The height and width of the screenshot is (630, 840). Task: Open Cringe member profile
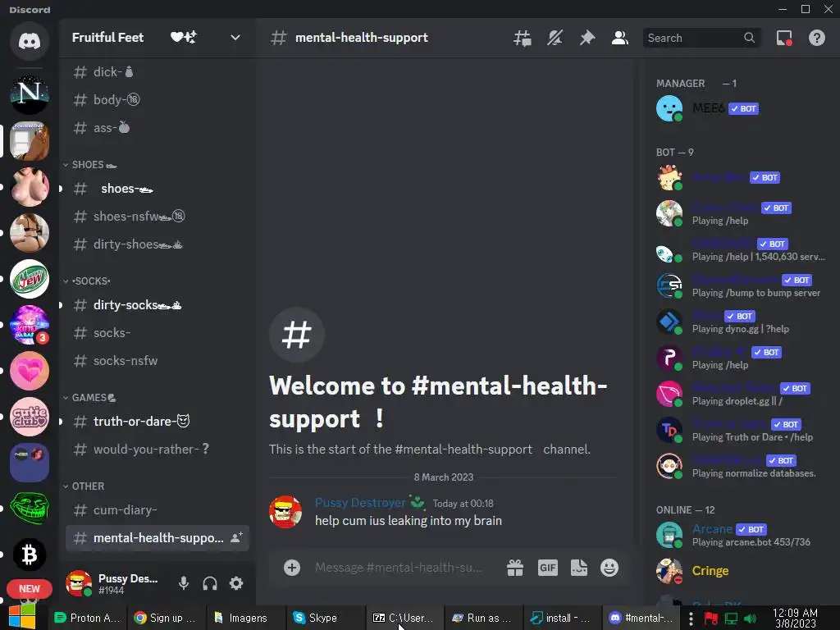(x=741, y=571)
